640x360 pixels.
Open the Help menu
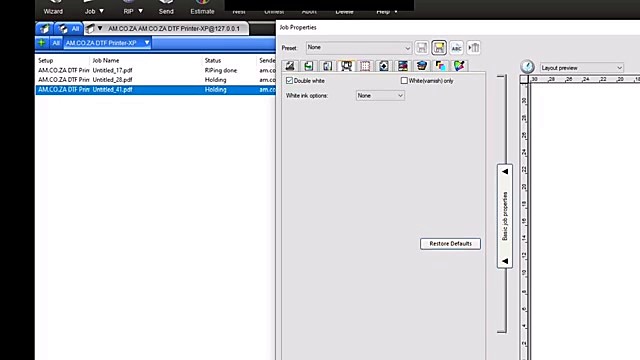pyautogui.click(x=387, y=11)
